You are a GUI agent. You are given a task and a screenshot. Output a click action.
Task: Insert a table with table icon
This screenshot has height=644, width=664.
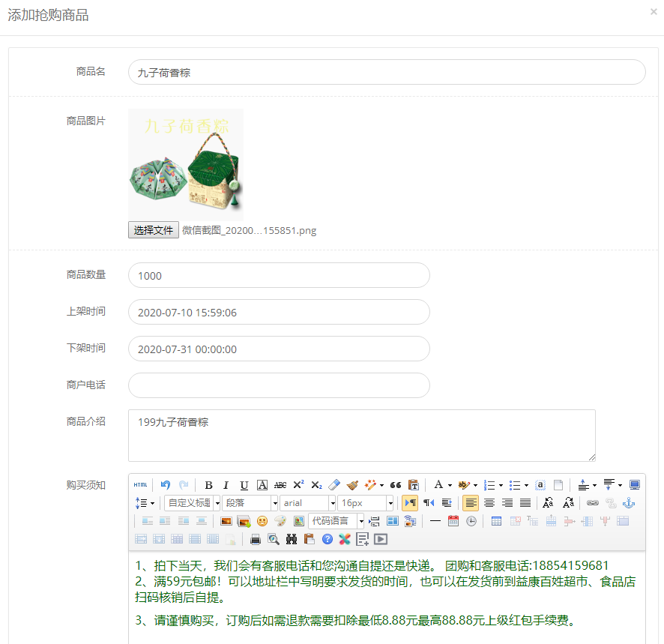tap(496, 521)
